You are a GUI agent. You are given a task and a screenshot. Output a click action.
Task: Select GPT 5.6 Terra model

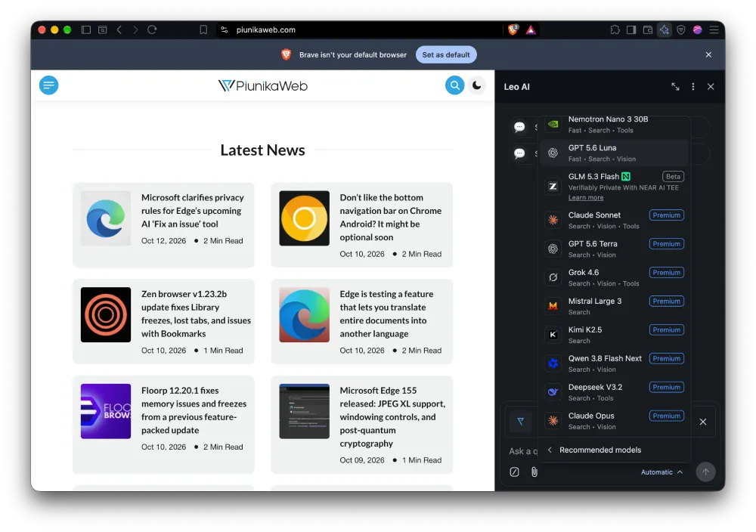613,249
